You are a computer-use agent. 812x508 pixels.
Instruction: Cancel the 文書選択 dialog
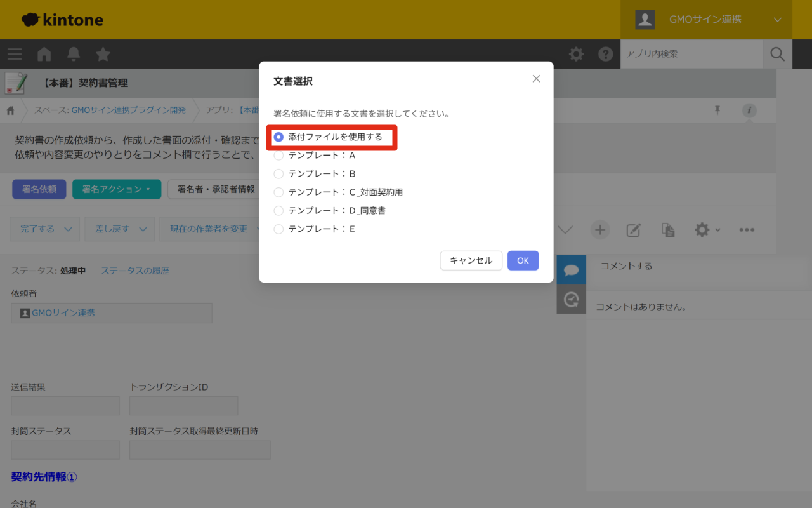point(471,260)
